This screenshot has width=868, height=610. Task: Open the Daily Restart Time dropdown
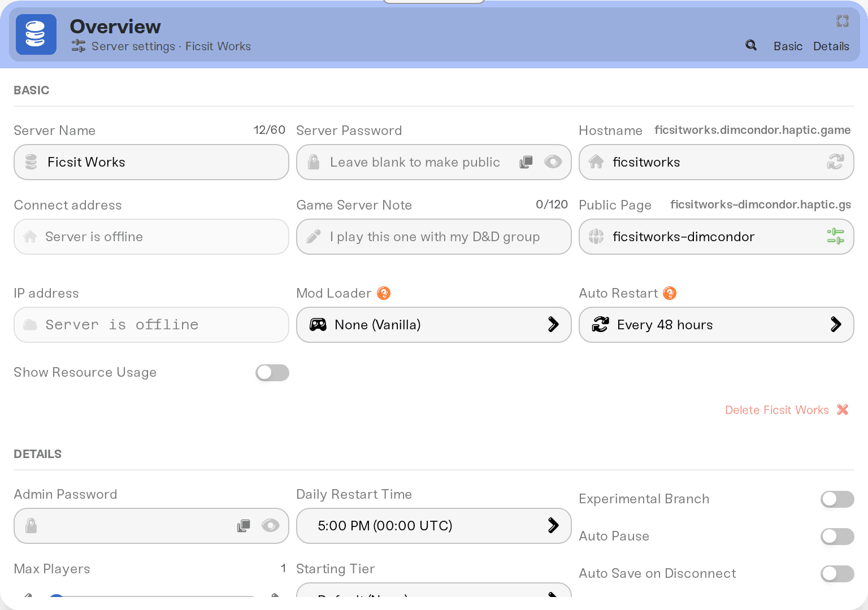434,526
